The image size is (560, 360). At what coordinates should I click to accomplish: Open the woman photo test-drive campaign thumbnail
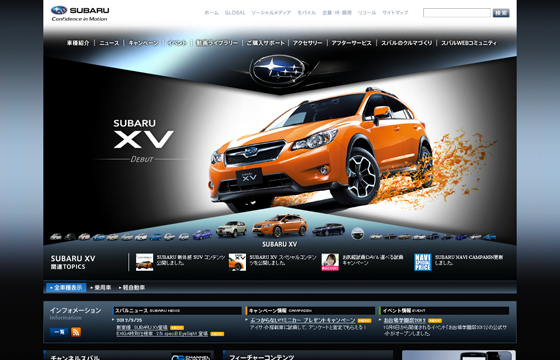pyautogui.click(x=330, y=262)
